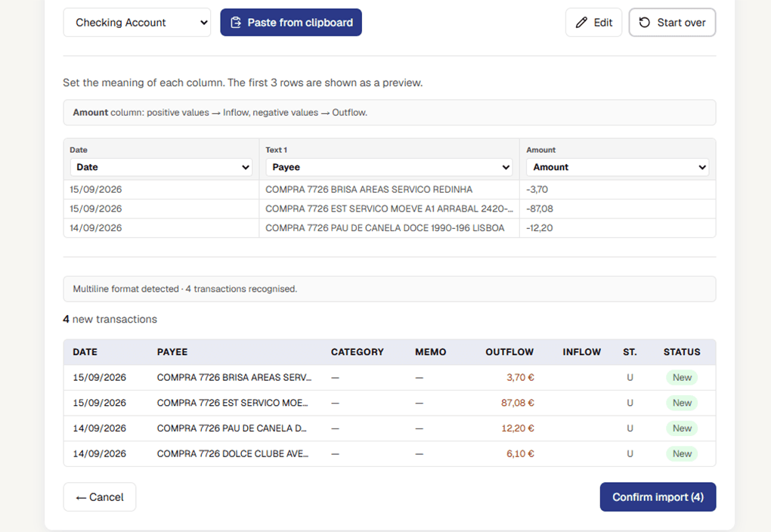
Task: Click preview payee EST SERVICO MOEVE A1 ARRABAL
Action: 389,209
